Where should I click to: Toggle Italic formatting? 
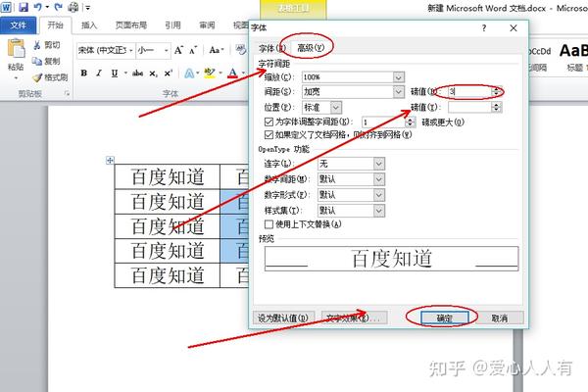(99, 73)
